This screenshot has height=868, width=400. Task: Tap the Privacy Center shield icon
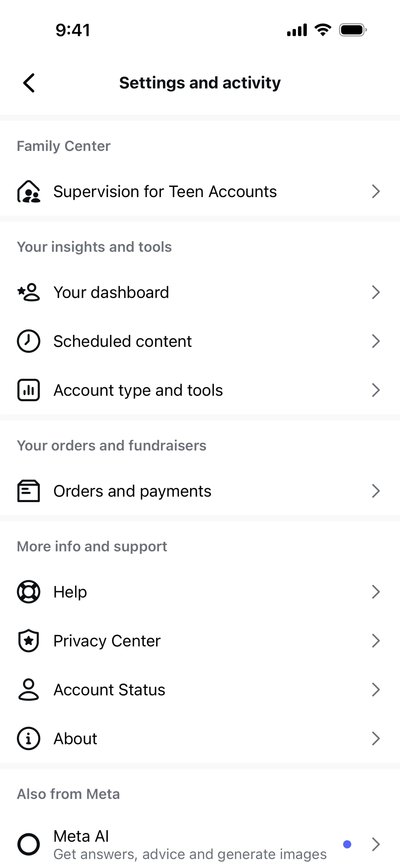tap(29, 640)
